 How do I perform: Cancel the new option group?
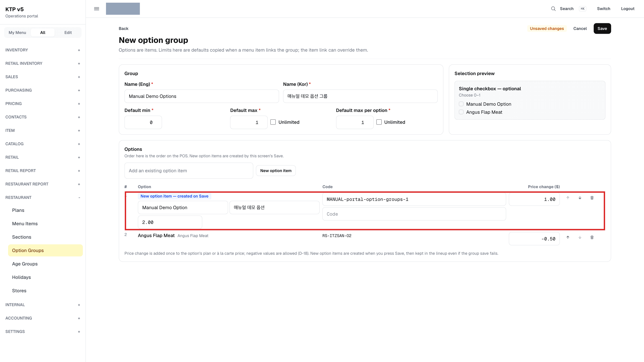click(580, 28)
